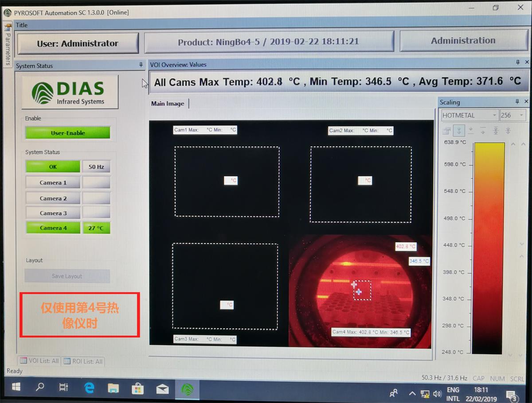Toggle the Camera 1 status button

tap(53, 182)
